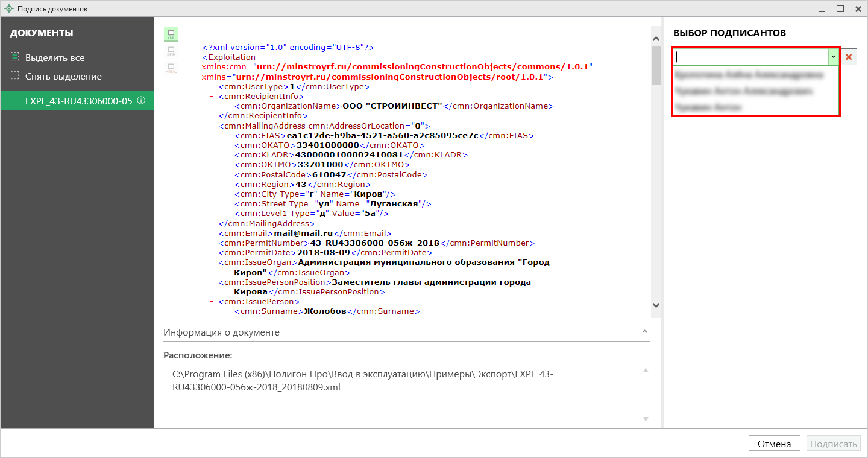Switch to PDF view icon
This screenshot has width=868, height=458.
pos(171,51)
